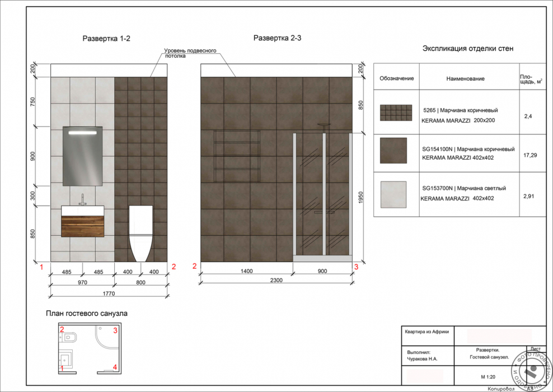Image resolution: width=553 pixels, height=392 pixels.
Task: Click the mirror in elevation 1-2
Action: pyautogui.click(x=82, y=156)
